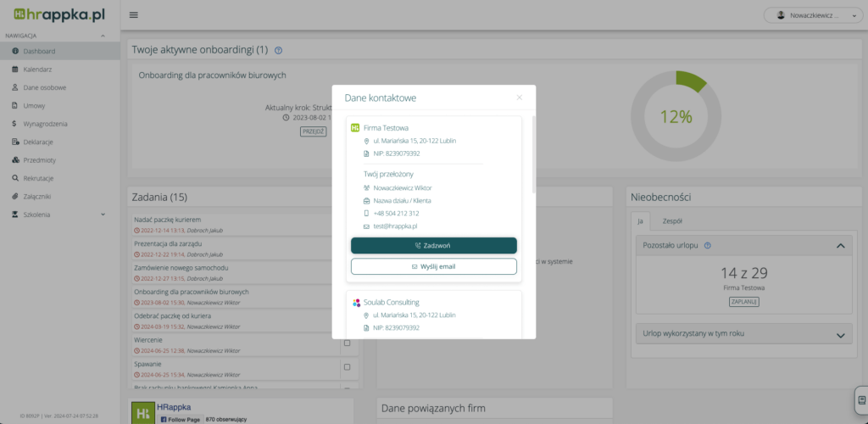This screenshot has width=868, height=424.
Task: Click the Załączniki paperclip icon
Action: pos(15,196)
